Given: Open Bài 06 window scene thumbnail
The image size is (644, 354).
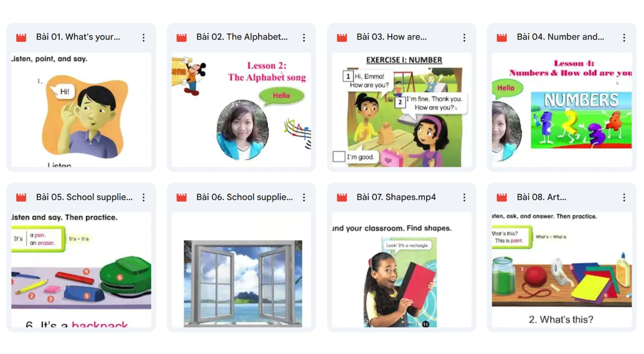Looking at the screenshot, I should 241,270.
